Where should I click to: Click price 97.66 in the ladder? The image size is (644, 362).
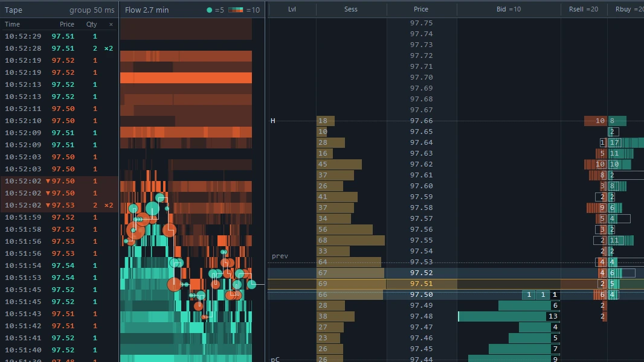point(421,121)
